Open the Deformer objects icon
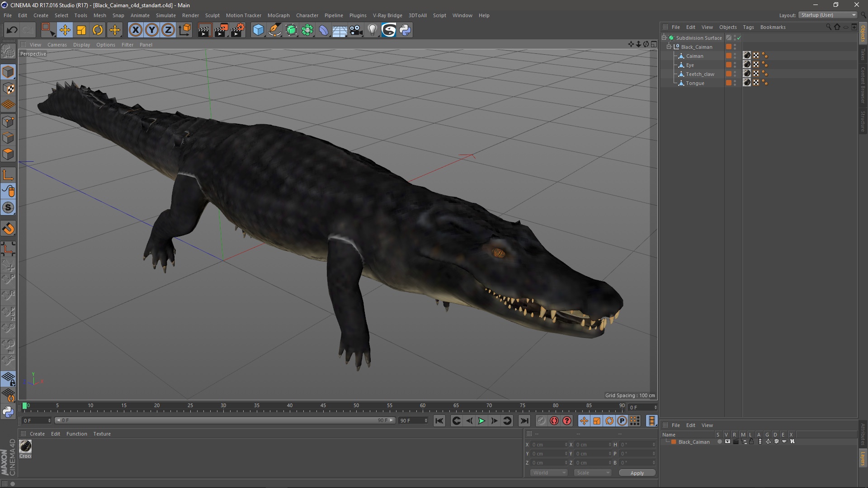The width and height of the screenshot is (868, 488). [324, 30]
